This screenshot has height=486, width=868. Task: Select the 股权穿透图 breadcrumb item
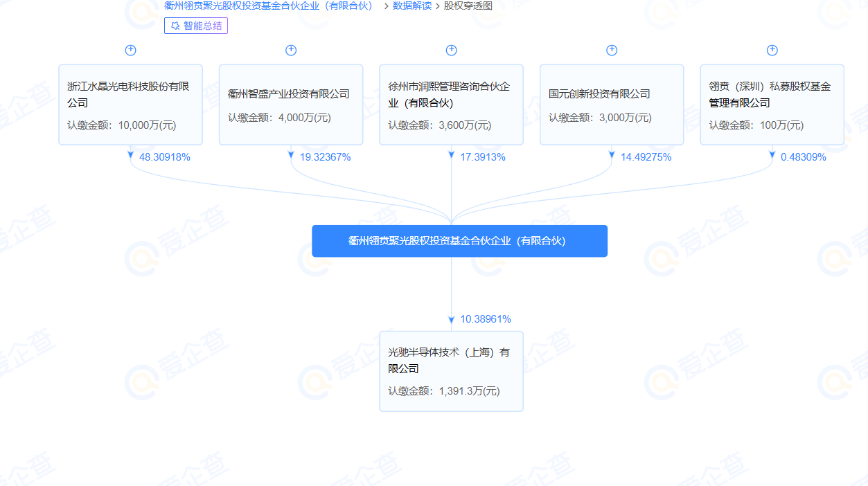[x=468, y=6]
